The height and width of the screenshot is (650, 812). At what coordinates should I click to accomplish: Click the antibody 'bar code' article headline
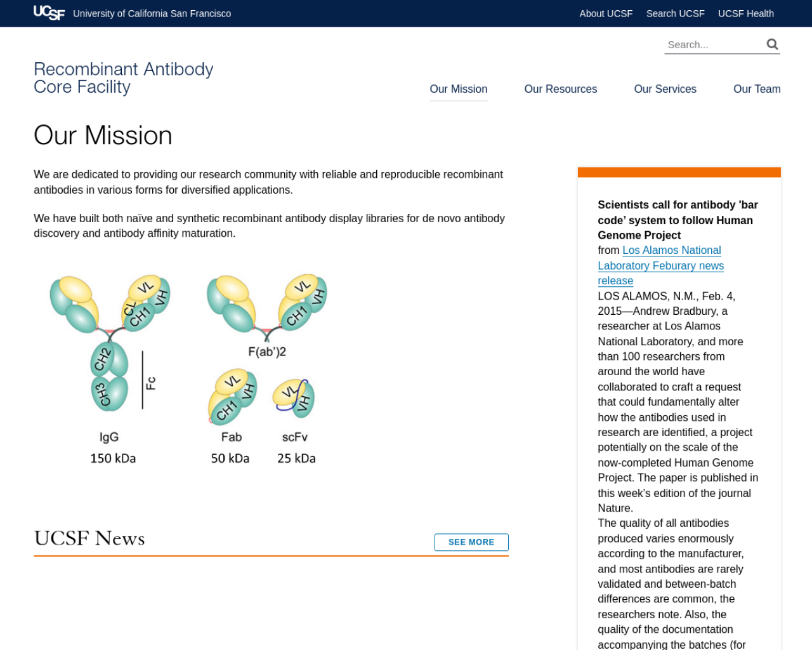point(678,220)
